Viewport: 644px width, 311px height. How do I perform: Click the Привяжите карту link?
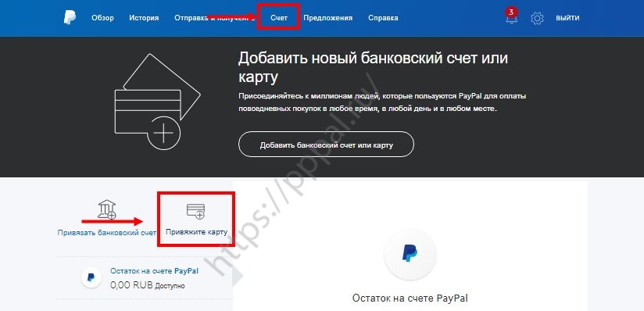pyautogui.click(x=196, y=232)
